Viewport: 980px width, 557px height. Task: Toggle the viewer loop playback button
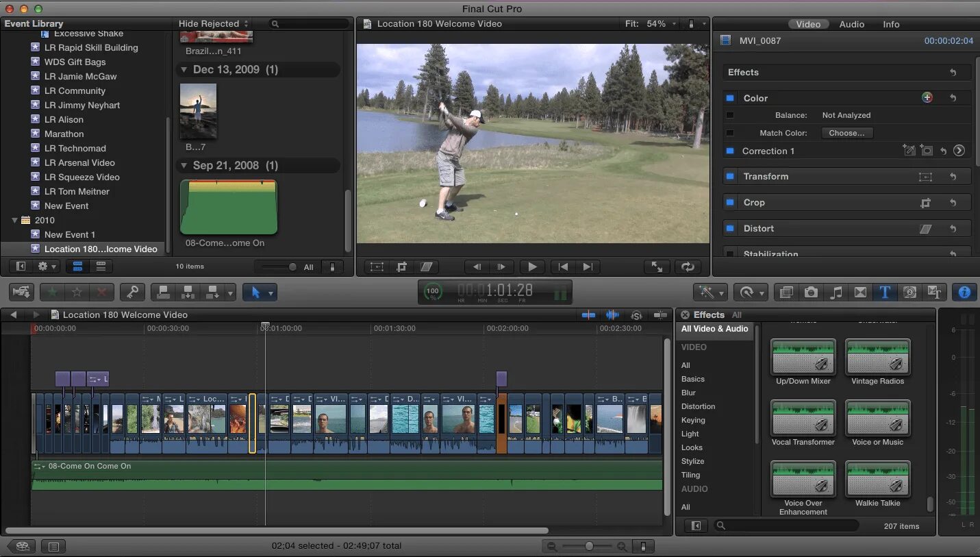[688, 267]
